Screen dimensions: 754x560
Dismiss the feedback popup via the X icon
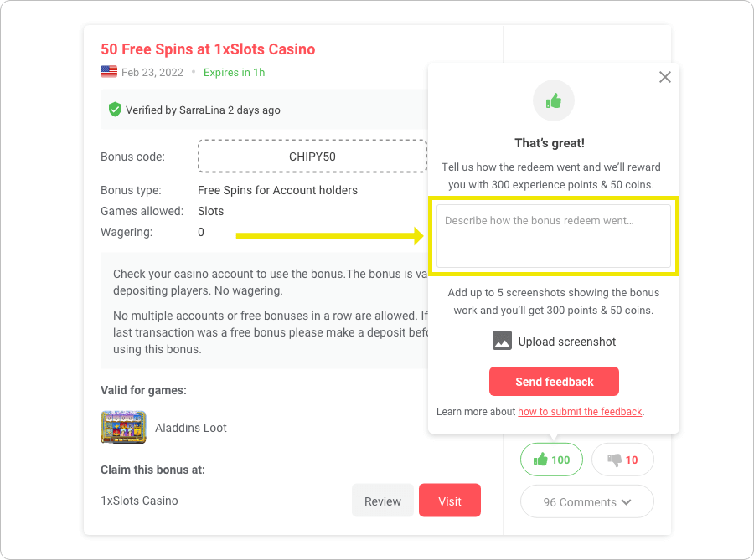tap(664, 76)
